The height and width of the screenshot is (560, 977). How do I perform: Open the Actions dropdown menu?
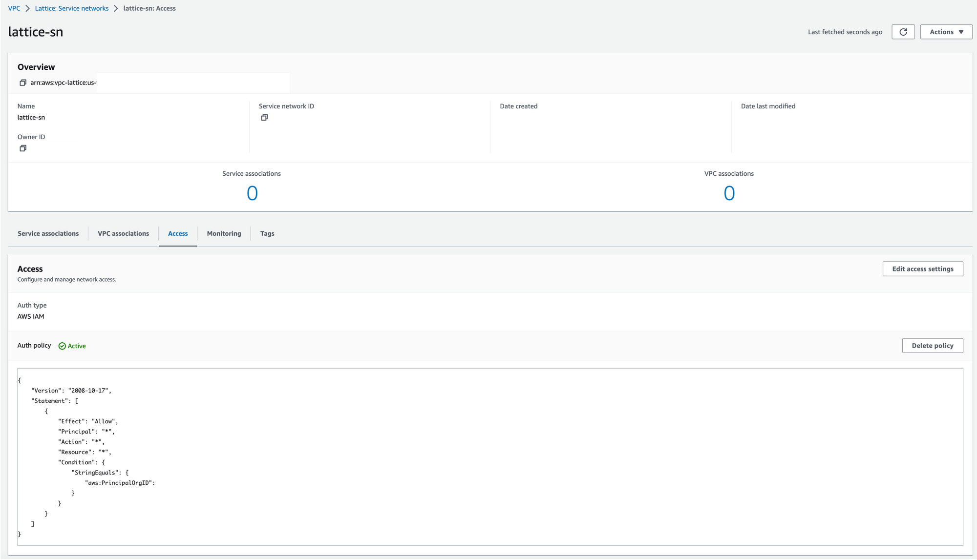[x=945, y=32]
